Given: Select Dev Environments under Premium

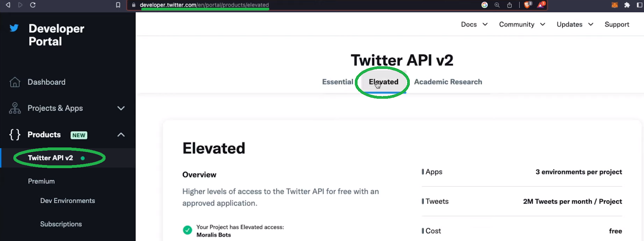Looking at the screenshot, I should click(x=67, y=200).
